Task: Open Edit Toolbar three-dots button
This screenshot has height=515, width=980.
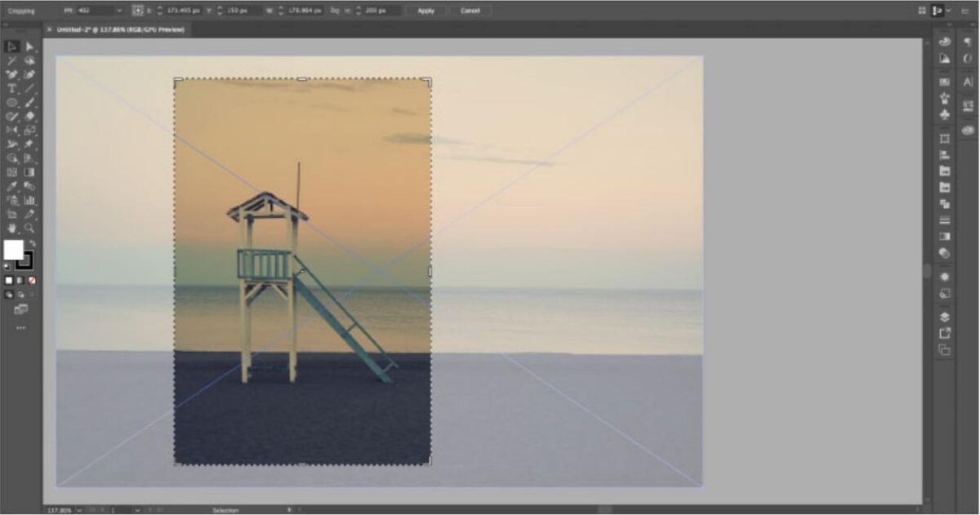Action: click(x=20, y=327)
